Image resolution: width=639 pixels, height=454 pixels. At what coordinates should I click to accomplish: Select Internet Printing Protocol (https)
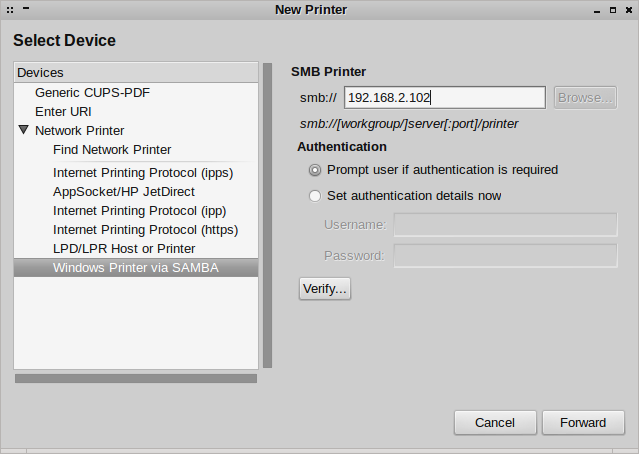point(145,229)
